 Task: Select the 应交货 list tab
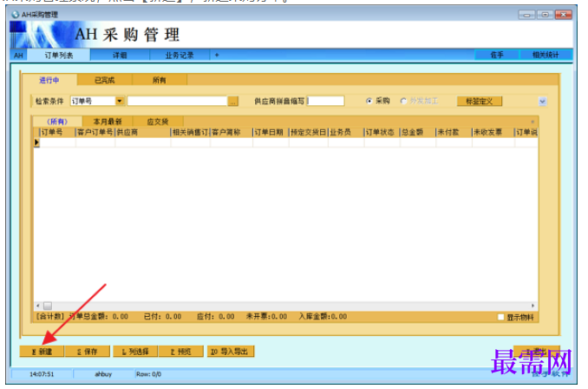pos(158,122)
